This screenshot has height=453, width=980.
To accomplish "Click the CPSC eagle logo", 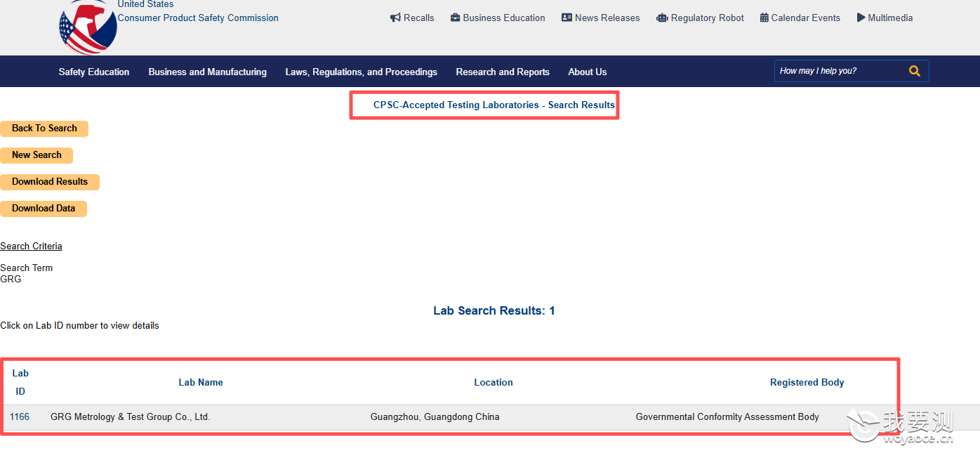I will (88, 27).
